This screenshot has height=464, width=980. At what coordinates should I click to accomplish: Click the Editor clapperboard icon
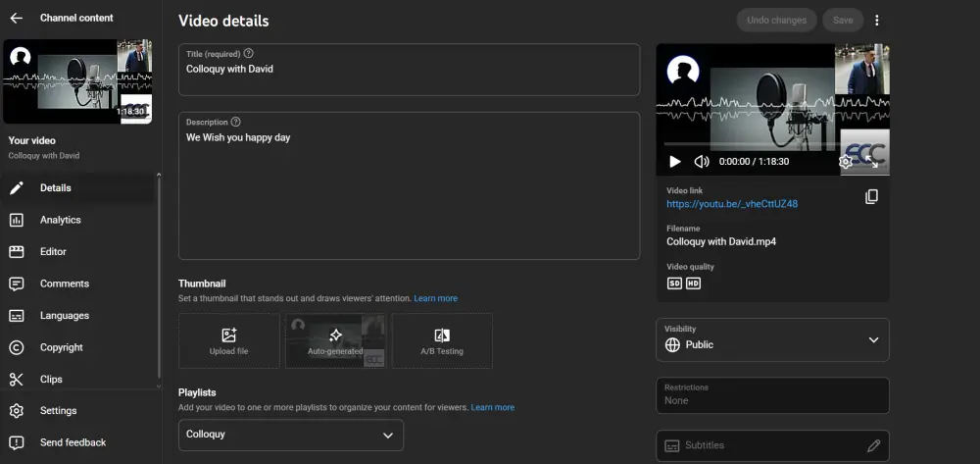click(x=17, y=251)
